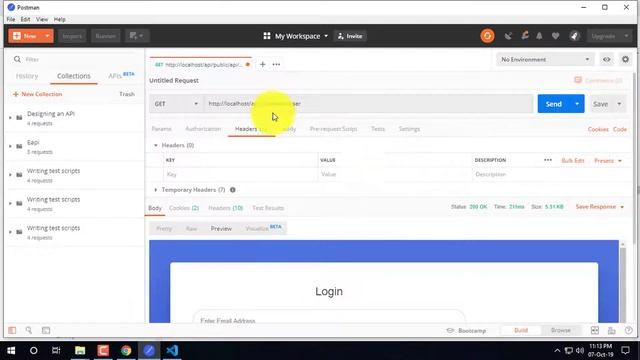The image size is (640, 360).
Task: Click the open new window icon dropdown
Action: [x=136, y=36]
